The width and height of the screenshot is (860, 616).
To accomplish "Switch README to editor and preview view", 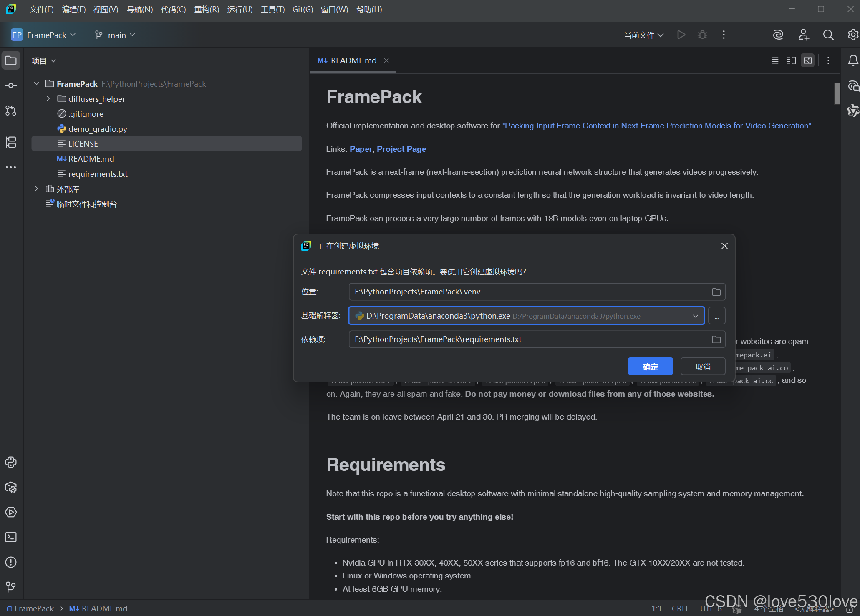I will coord(791,61).
